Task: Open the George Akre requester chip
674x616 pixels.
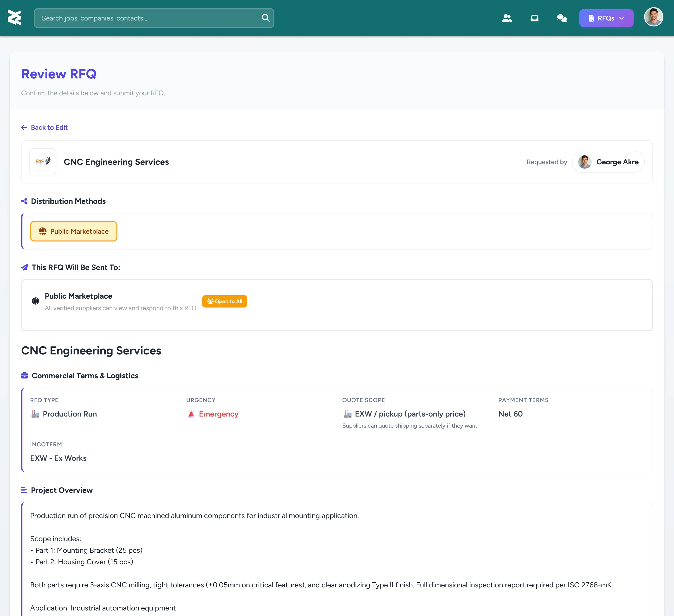Action: 608,162
